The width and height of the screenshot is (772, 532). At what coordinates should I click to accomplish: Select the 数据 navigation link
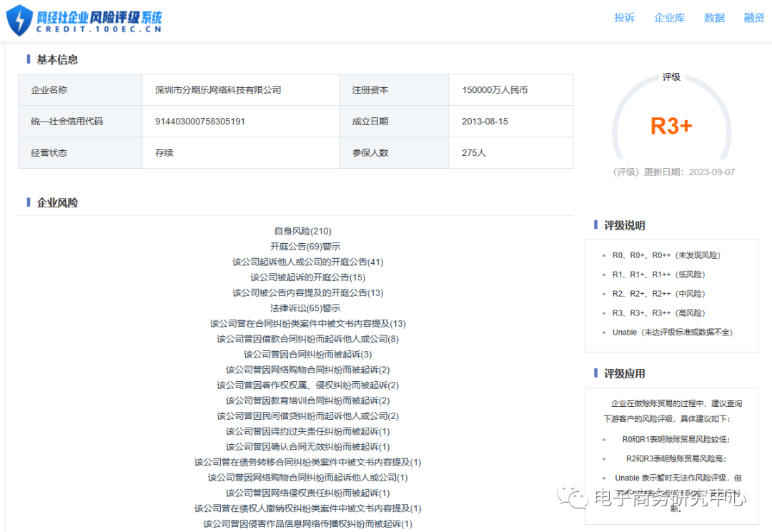click(713, 18)
